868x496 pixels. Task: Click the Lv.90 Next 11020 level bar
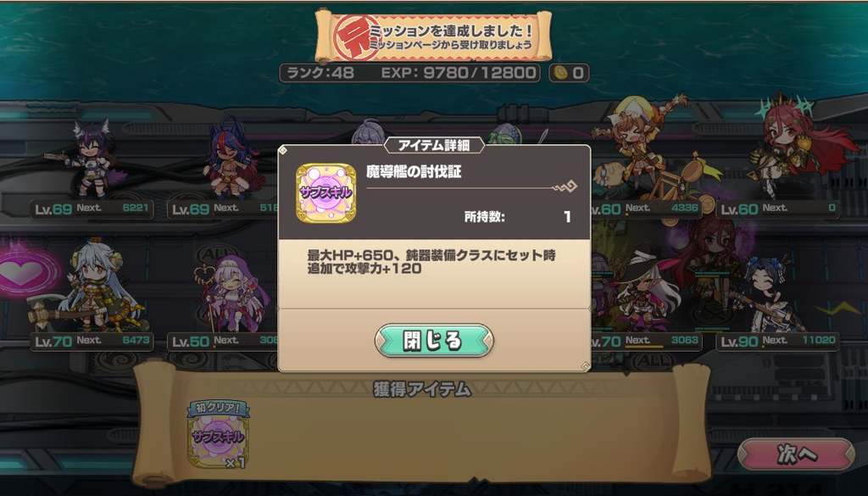tap(777, 341)
